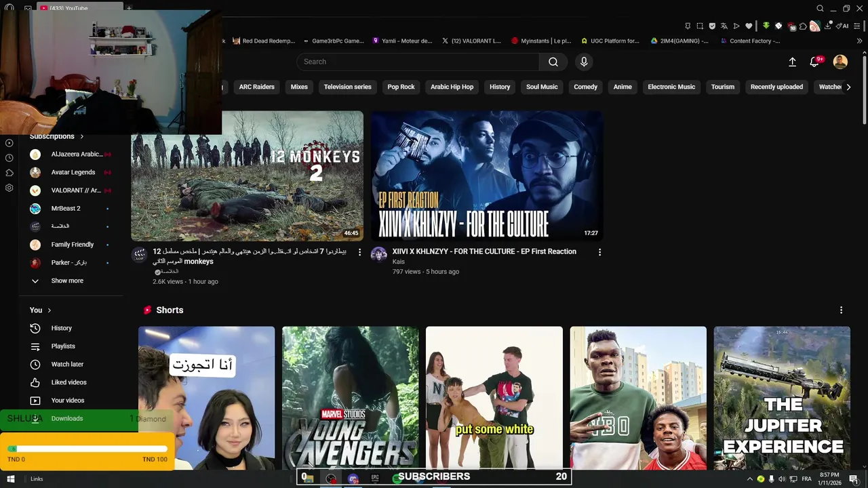This screenshot has height=488, width=868.
Task: Show more category chips with right arrow
Action: pos(848,87)
